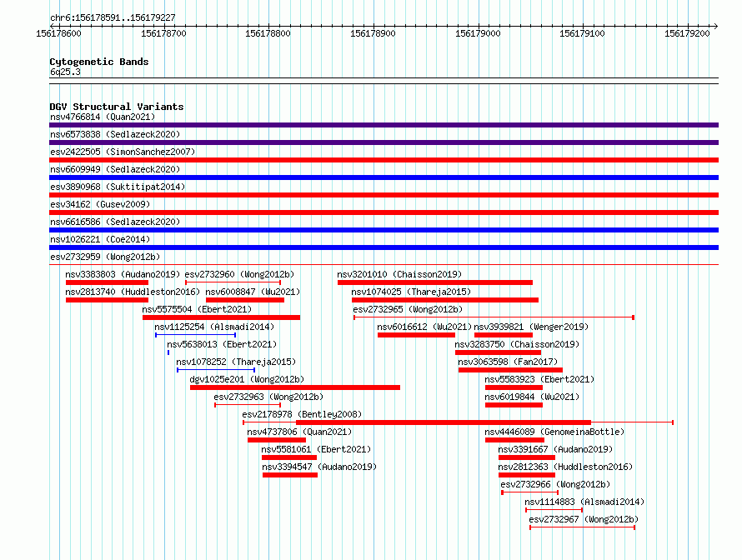Click the red bar under nsv3201010 (Chaisson2019)
The image size is (742, 560).
[x=435, y=282]
